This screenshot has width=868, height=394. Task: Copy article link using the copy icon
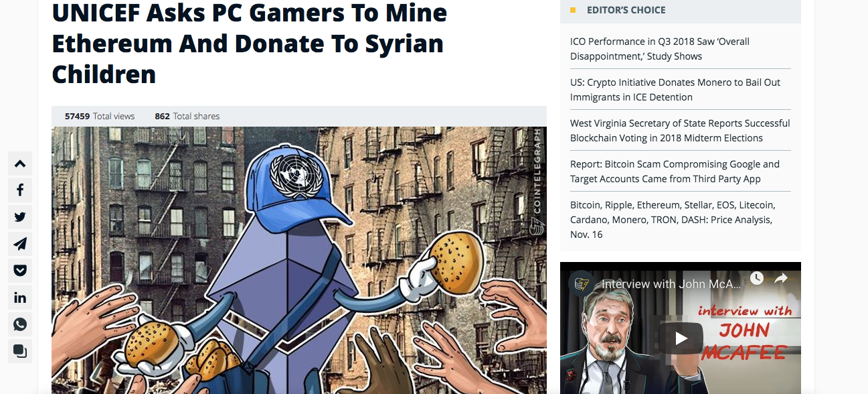point(20,351)
